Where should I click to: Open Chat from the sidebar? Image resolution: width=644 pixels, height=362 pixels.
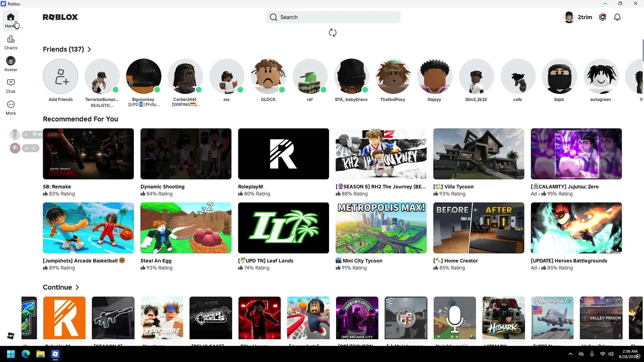(11, 86)
